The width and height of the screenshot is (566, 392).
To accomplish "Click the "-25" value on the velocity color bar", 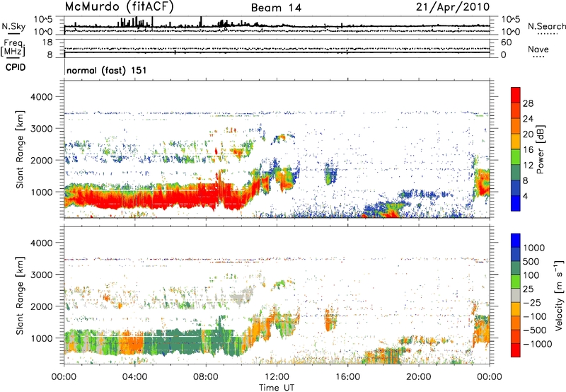I will (533, 303).
